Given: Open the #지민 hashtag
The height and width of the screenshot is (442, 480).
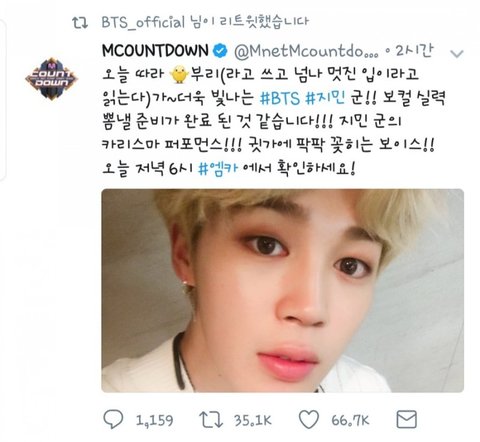Looking at the screenshot, I should 325,99.
